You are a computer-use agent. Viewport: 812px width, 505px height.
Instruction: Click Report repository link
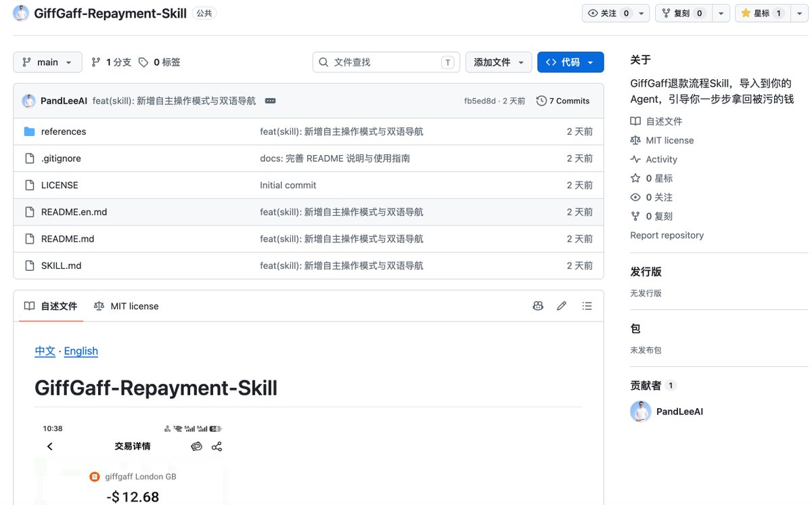667,236
